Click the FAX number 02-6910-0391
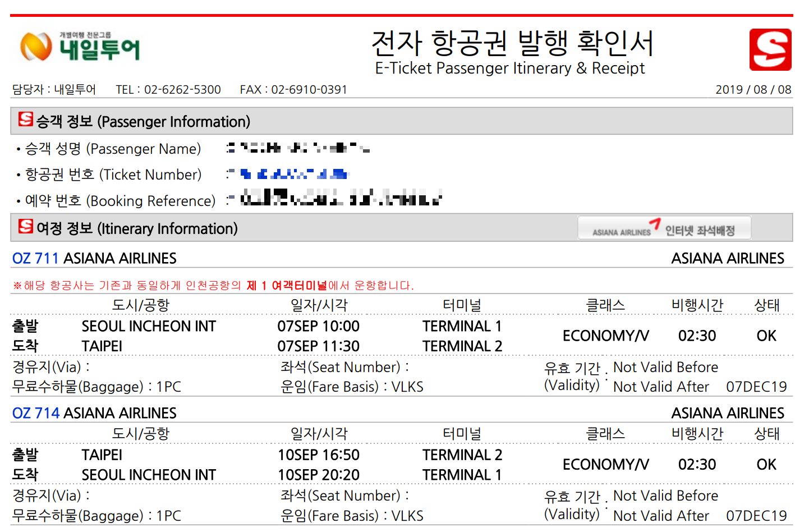The image size is (795, 532). pyautogui.click(x=309, y=89)
